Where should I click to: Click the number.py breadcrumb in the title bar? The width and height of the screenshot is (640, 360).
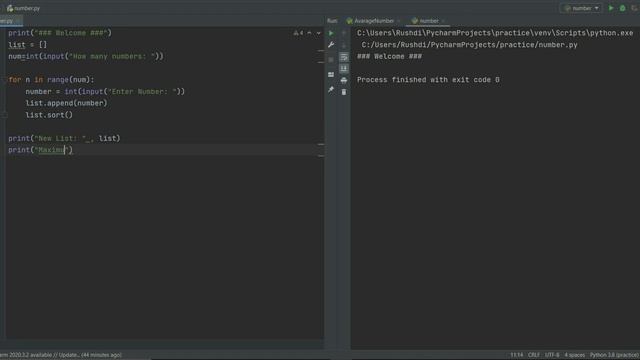pos(23,8)
